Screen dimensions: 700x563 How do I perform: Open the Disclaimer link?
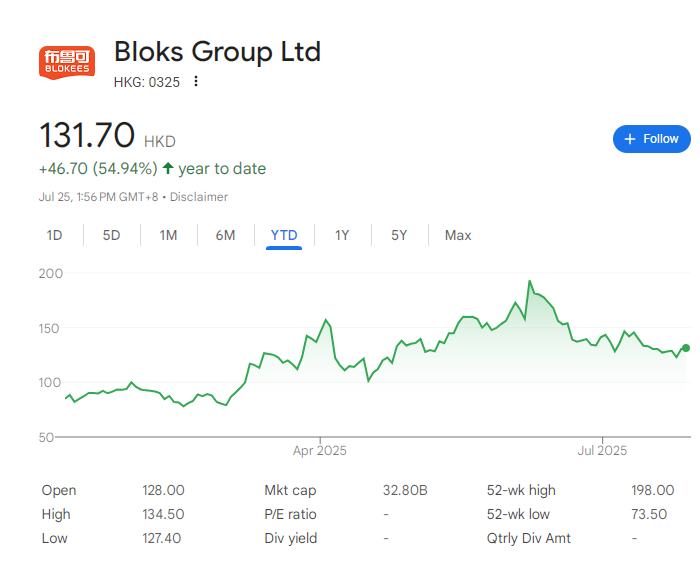[199, 197]
